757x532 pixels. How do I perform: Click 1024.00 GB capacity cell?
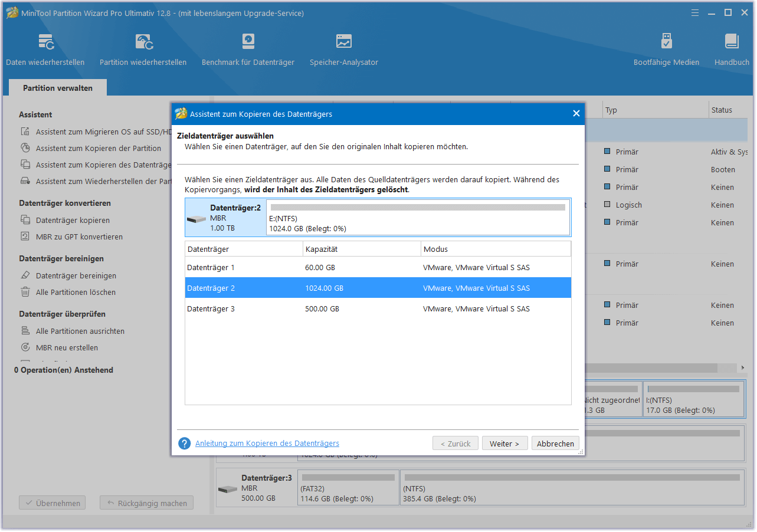[x=324, y=288]
